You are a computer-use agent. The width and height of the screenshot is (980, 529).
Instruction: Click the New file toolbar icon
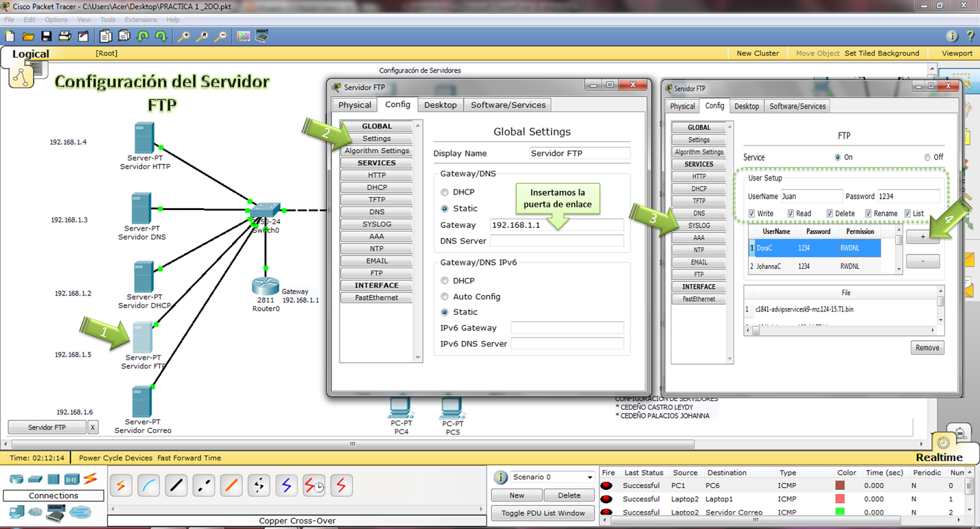pos(10,36)
